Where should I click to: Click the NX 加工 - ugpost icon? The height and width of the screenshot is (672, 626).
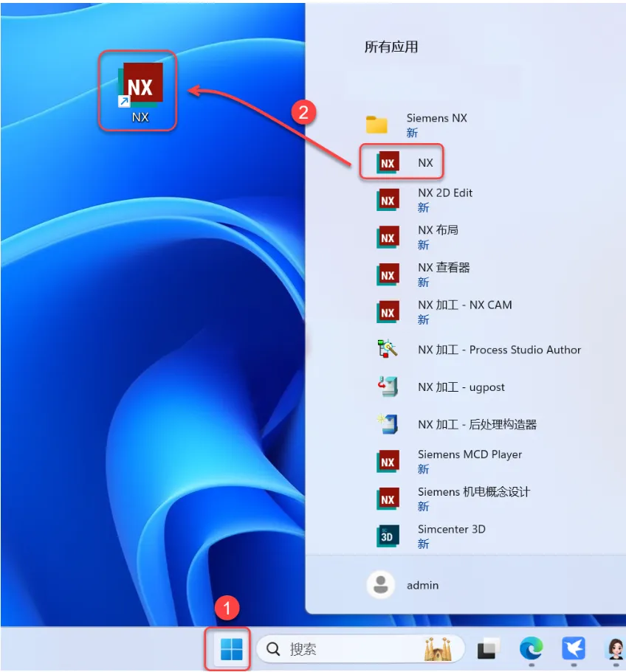coord(388,387)
